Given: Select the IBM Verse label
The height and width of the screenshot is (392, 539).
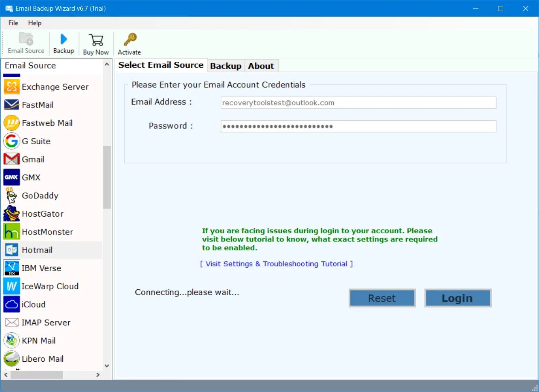Looking at the screenshot, I should point(41,268).
